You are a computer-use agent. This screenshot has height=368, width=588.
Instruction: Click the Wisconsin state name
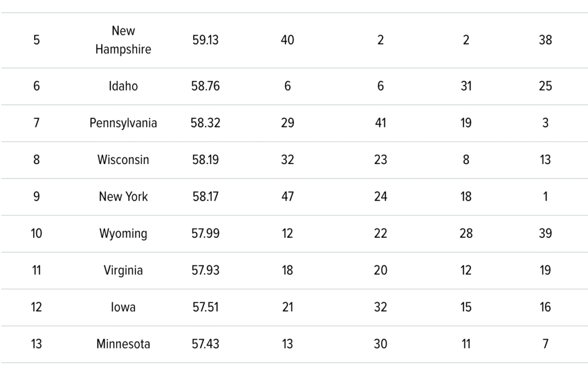(123, 160)
